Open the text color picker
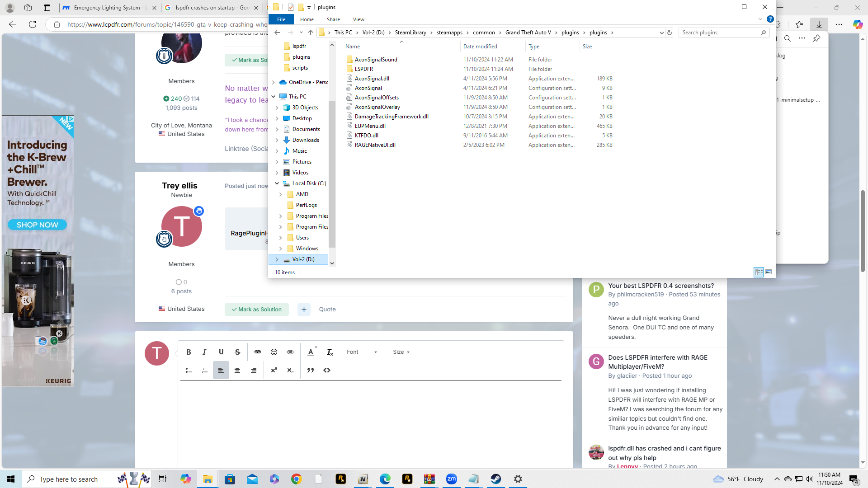This screenshot has height=488, width=868. (311, 352)
